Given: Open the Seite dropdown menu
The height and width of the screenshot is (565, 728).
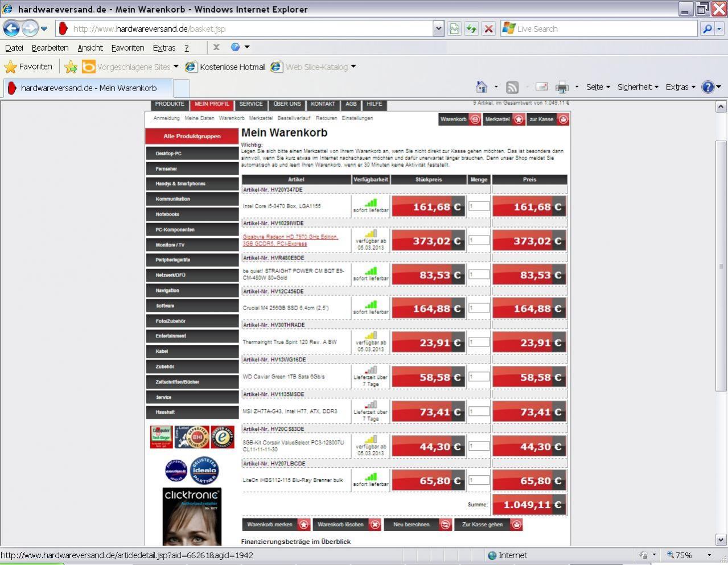Looking at the screenshot, I should tap(598, 87).
